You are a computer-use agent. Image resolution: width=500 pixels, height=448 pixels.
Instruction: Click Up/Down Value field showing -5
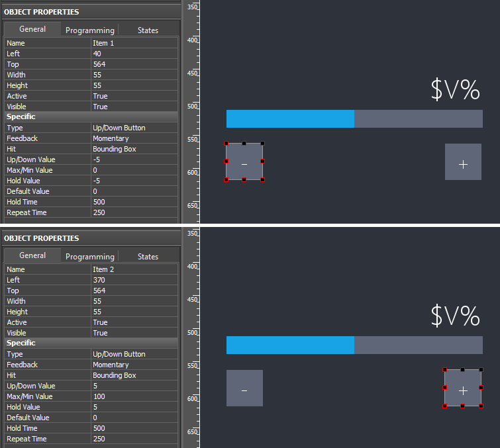[134, 159]
